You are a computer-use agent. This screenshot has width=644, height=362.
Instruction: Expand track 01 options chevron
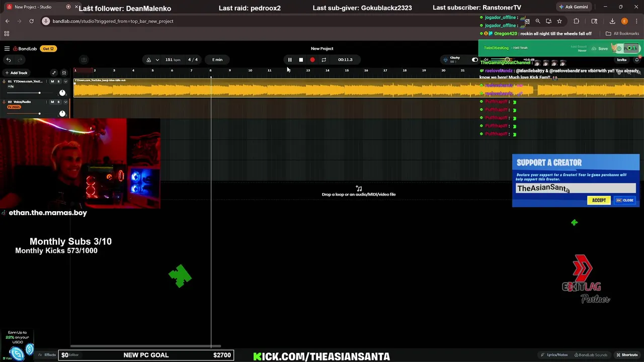[x=65, y=81]
